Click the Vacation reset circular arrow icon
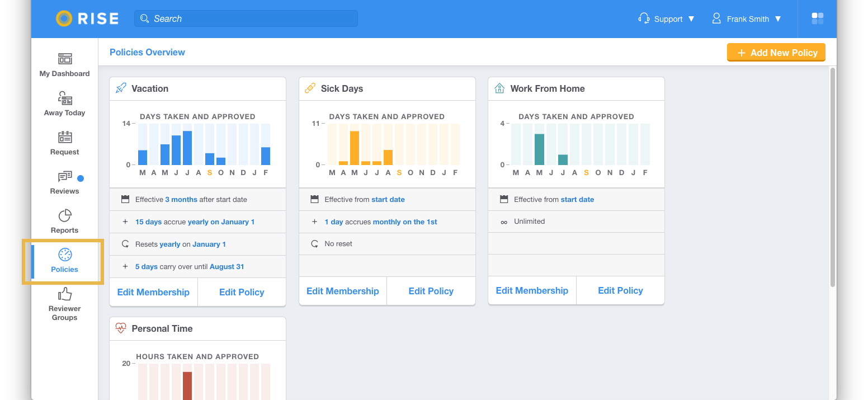The width and height of the screenshot is (868, 400). 125,244
